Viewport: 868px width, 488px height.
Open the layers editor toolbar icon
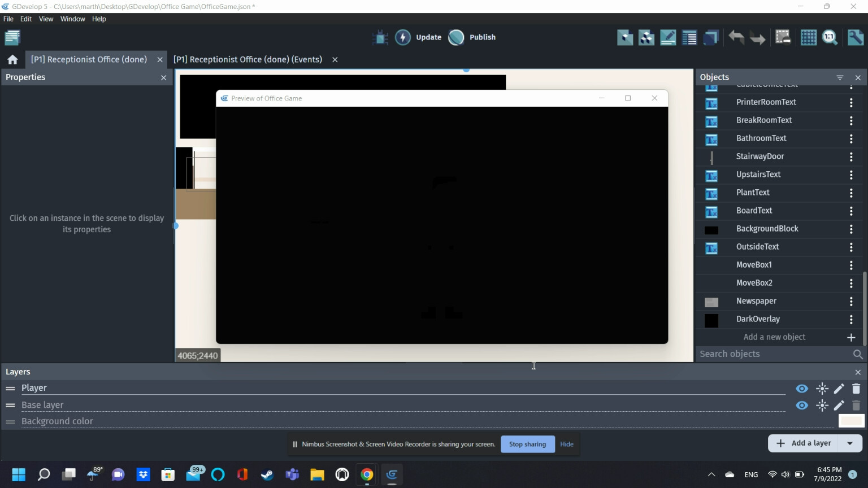(x=711, y=37)
